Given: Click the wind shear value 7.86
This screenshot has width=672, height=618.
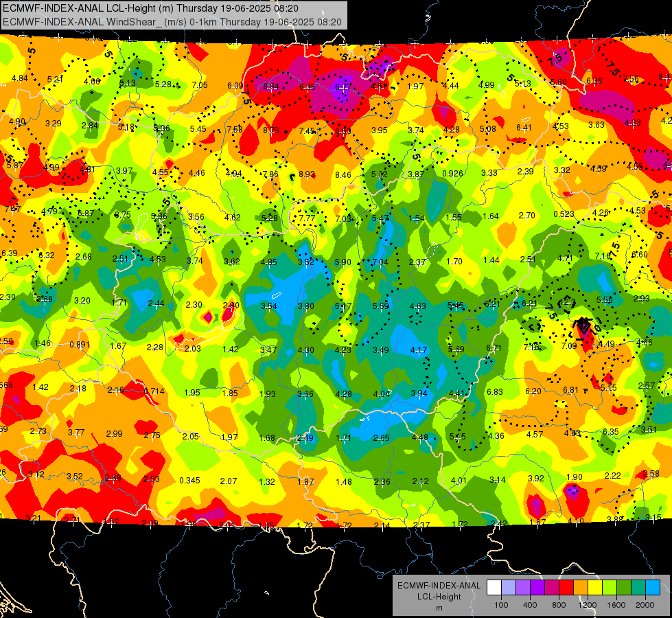Looking at the screenshot, I should 270,174.
